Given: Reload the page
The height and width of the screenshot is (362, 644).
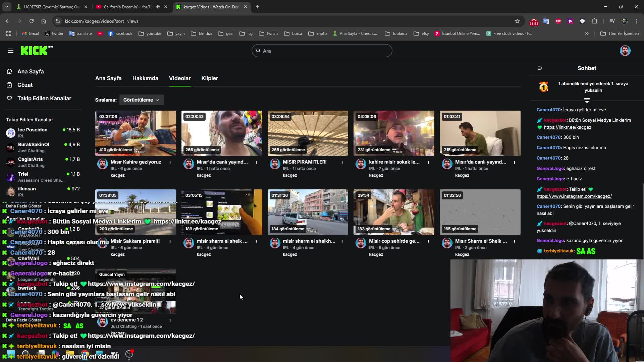Looking at the screenshot, I should coord(32,21).
